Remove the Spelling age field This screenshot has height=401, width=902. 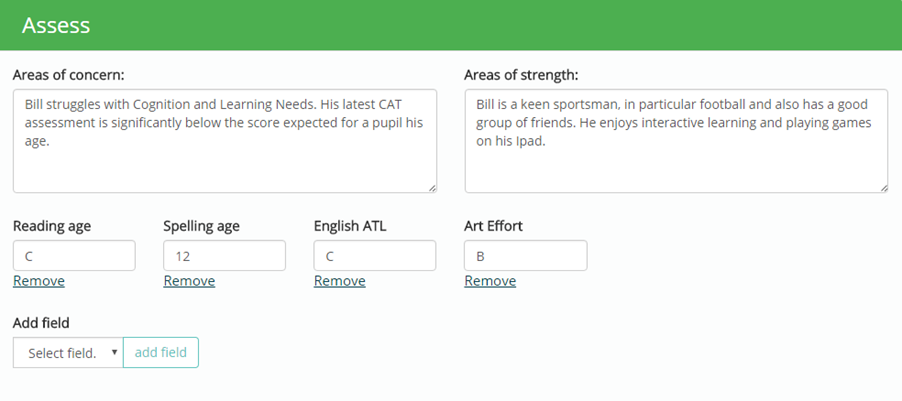[189, 281]
